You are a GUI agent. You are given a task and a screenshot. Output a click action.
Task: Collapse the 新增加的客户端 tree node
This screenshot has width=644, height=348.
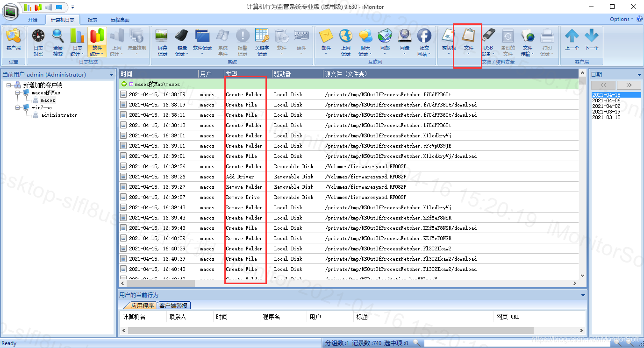click(9, 85)
